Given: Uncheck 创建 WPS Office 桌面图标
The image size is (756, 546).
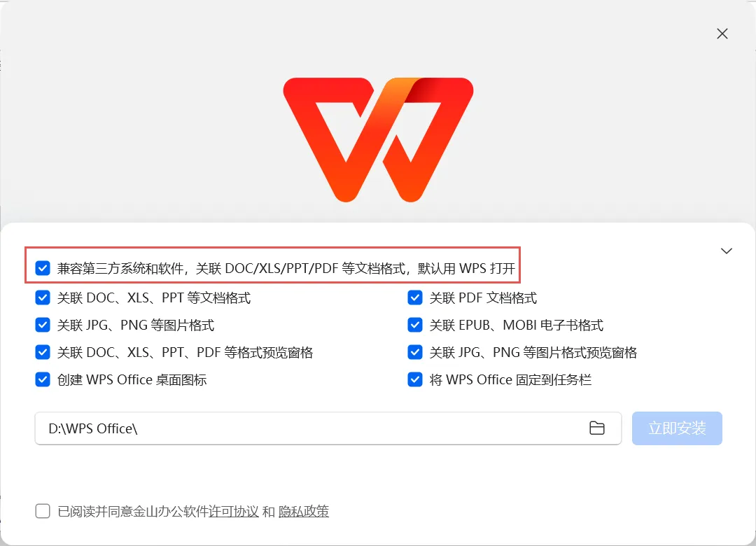Looking at the screenshot, I should (43, 379).
